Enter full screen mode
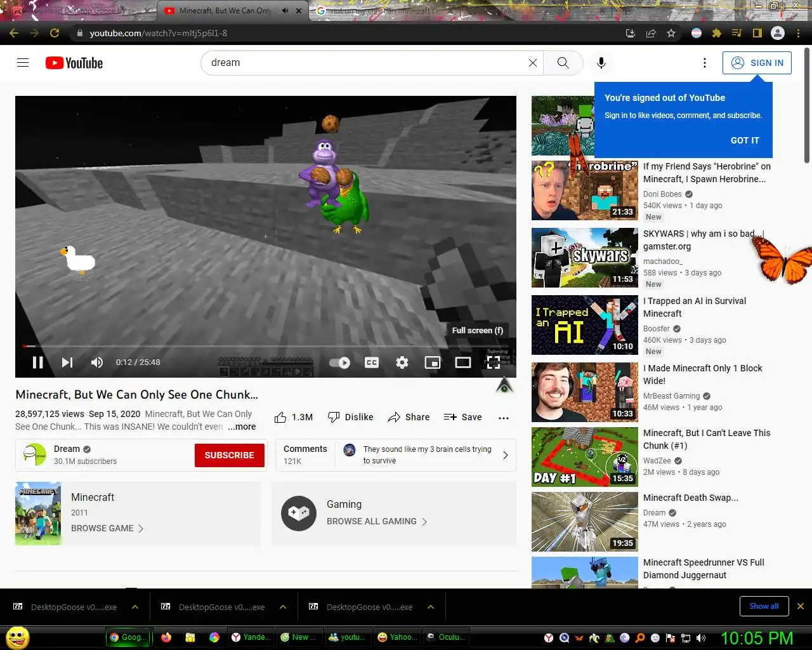The width and height of the screenshot is (812, 650). [x=493, y=362]
